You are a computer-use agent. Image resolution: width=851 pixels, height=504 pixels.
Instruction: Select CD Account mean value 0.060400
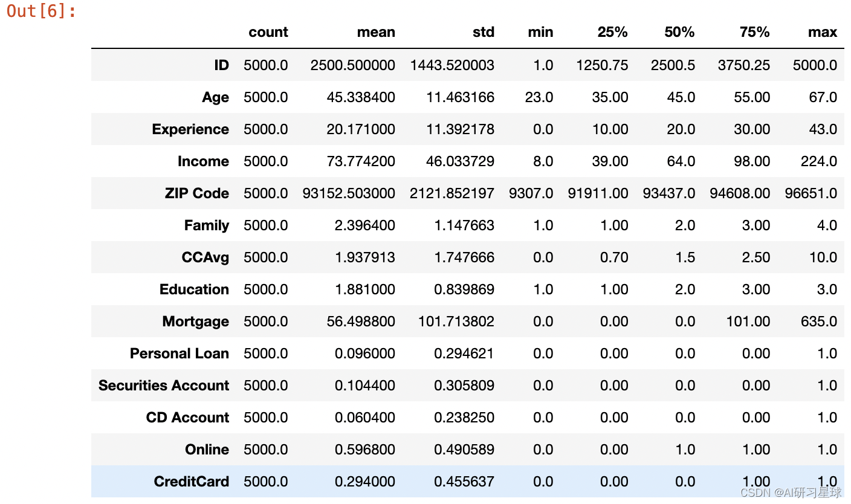pyautogui.click(x=365, y=418)
